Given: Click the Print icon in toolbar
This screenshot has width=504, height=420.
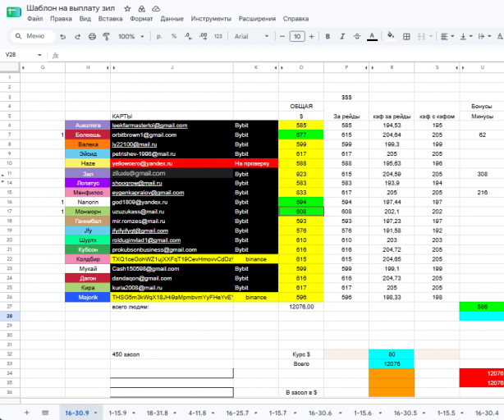Looking at the screenshot, I should pos(92,36).
